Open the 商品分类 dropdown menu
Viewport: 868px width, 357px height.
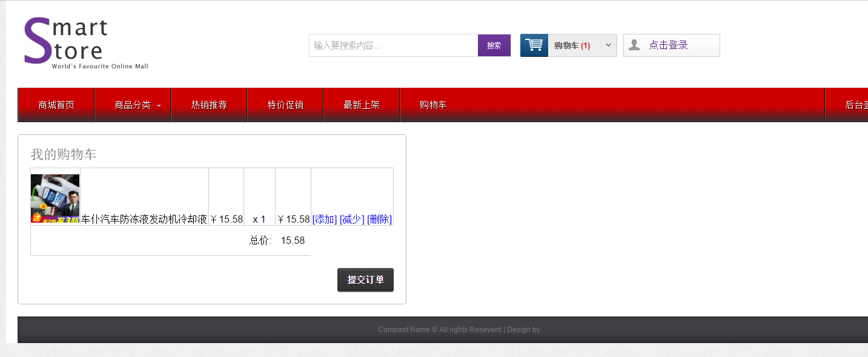[x=133, y=105]
